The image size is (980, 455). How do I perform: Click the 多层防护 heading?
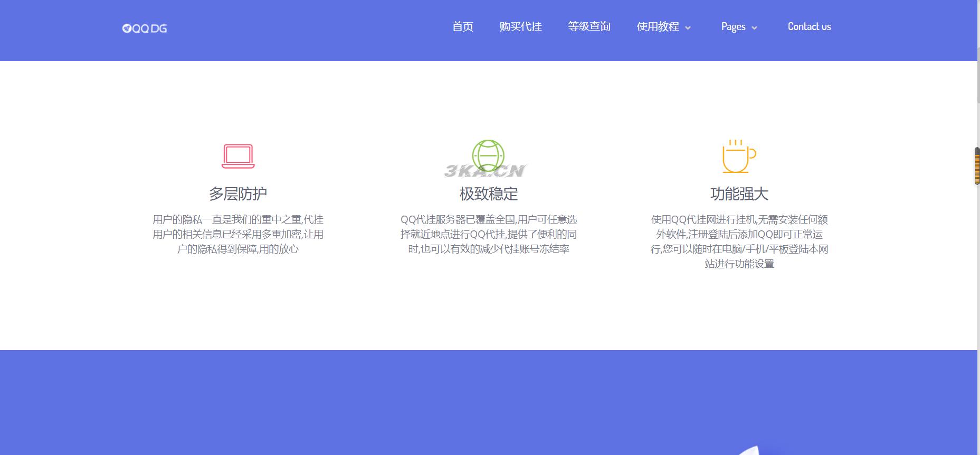pos(238,194)
